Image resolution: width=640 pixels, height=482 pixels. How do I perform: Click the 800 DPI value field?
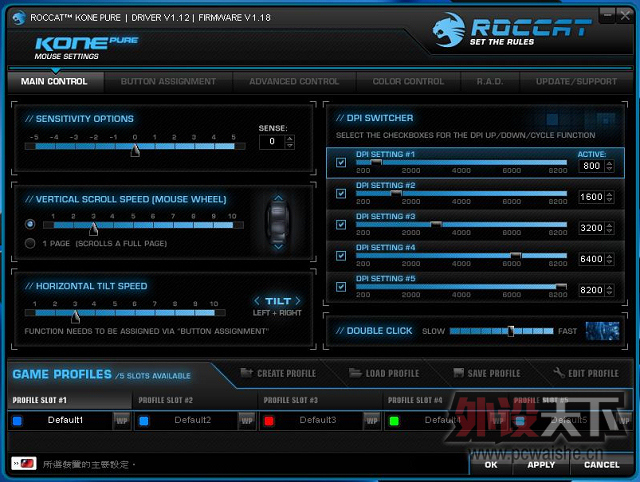click(x=592, y=166)
